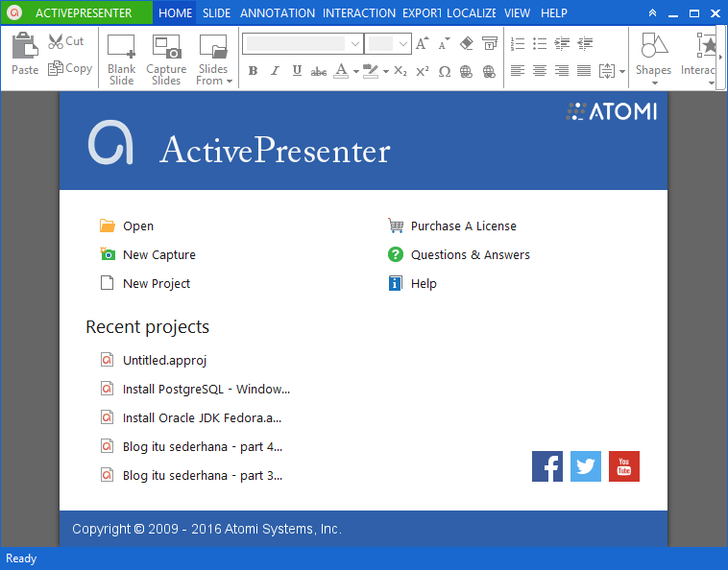The image size is (728, 570).
Task: Switch to the ANNOTATION tab
Action: click(x=278, y=13)
